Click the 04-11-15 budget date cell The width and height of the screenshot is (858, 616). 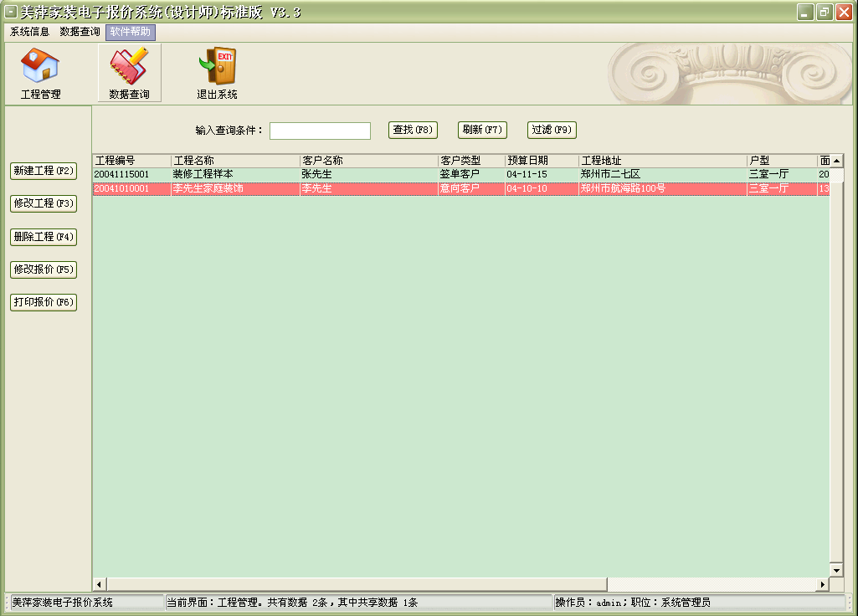tap(542, 175)
